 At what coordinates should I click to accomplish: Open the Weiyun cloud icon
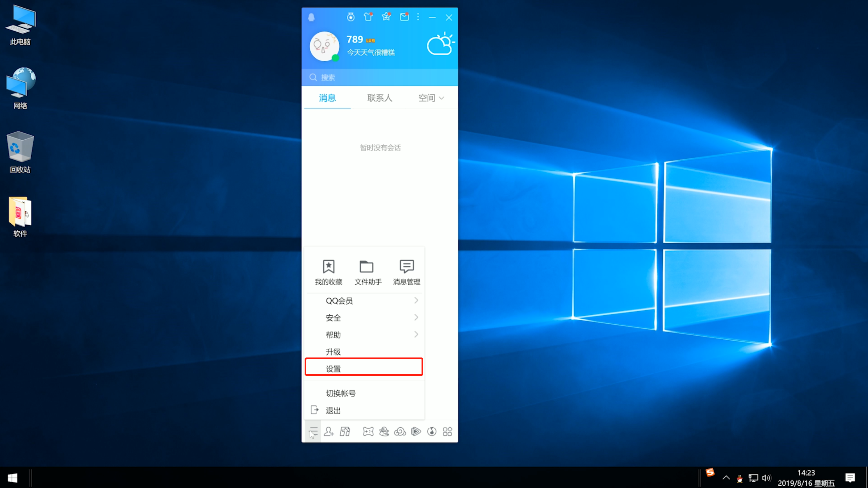pos(400,431)
